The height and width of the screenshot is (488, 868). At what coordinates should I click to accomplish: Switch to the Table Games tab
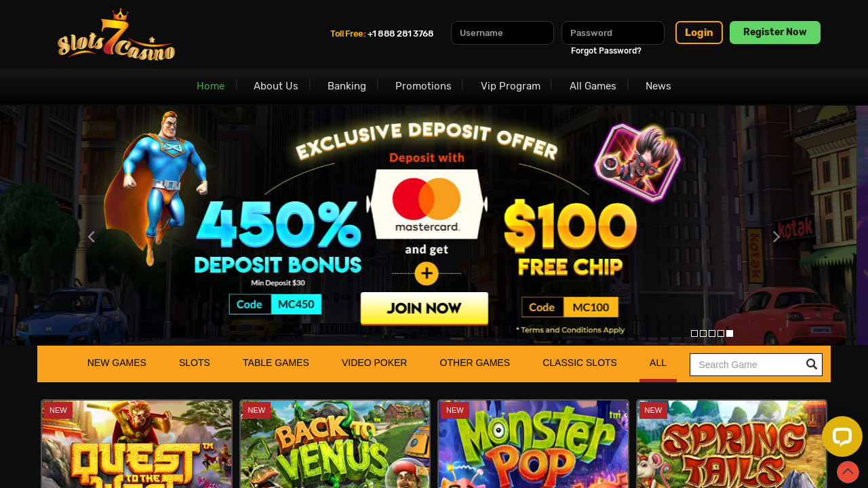click(x=276, y=363)
